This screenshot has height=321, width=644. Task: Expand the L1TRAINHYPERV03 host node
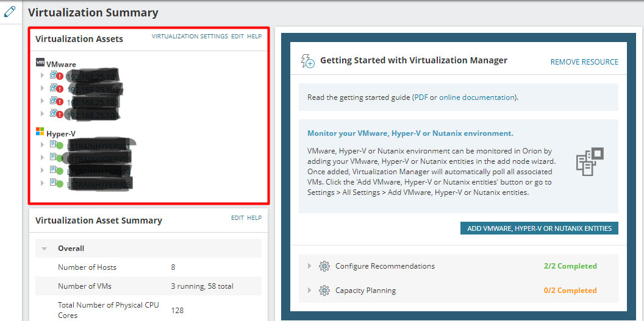click(x=42, y=157)
